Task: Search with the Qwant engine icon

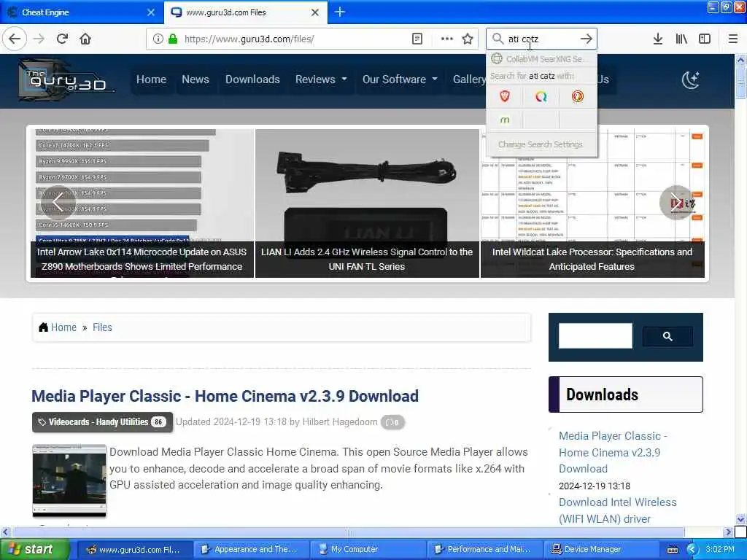Action: [x=541, y=97]
